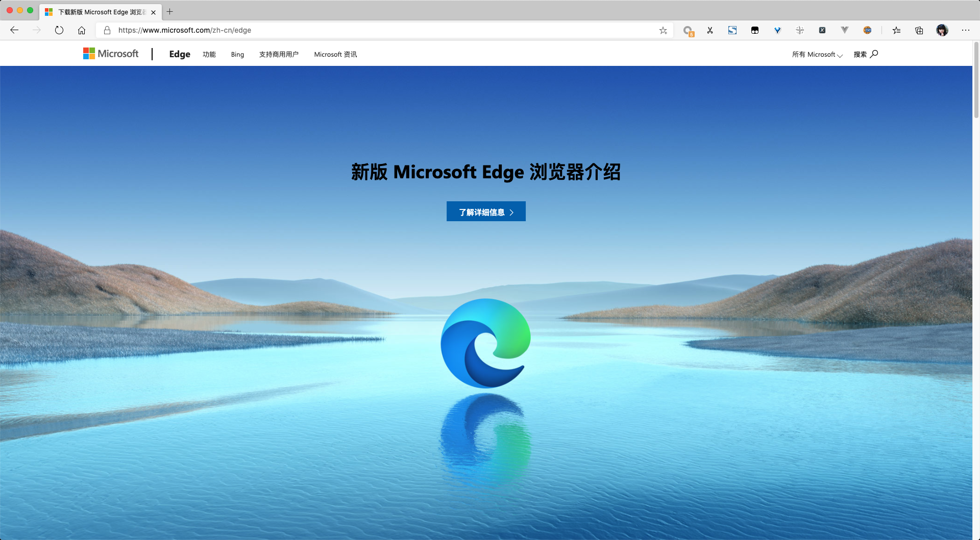Click the 新版 Microsoft Edge 浏览器介绍 heading
This screenshot has height=540, width=980.
pos(486,172)
